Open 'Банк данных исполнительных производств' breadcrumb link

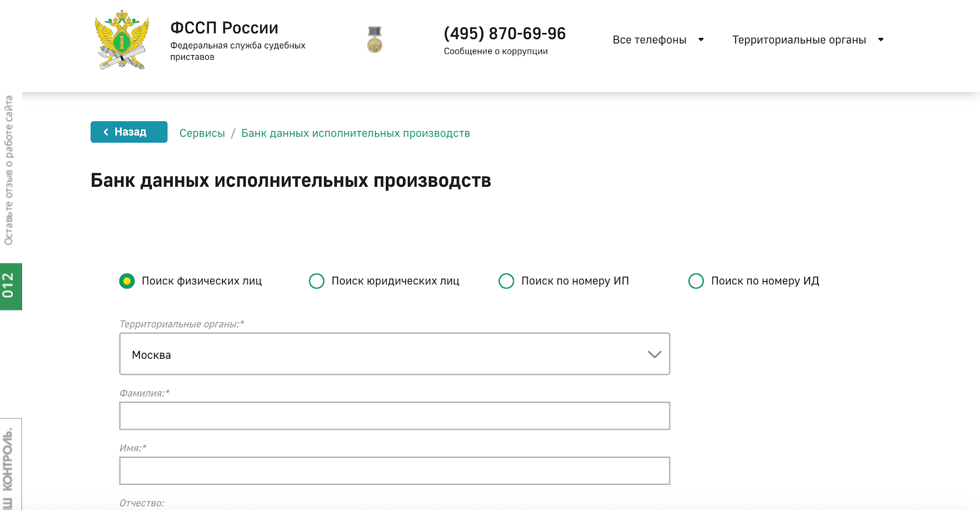pos(355,133)
